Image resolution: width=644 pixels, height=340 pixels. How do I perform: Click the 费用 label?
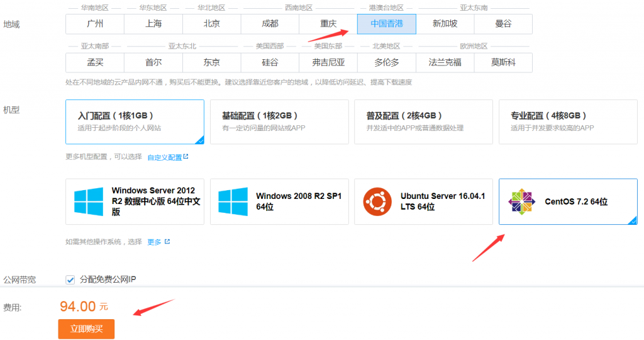pos(13,307)
